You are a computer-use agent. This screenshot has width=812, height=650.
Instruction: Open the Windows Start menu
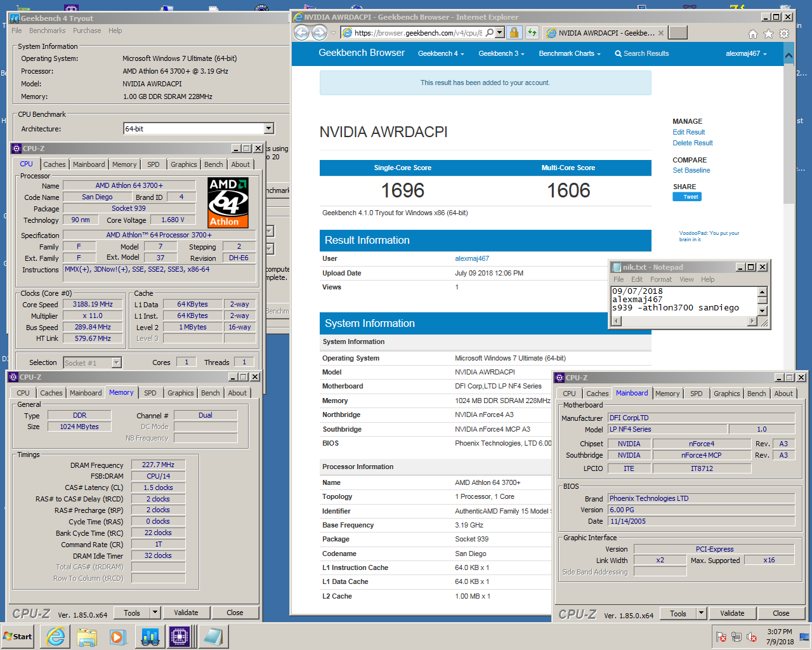(18, 637)
